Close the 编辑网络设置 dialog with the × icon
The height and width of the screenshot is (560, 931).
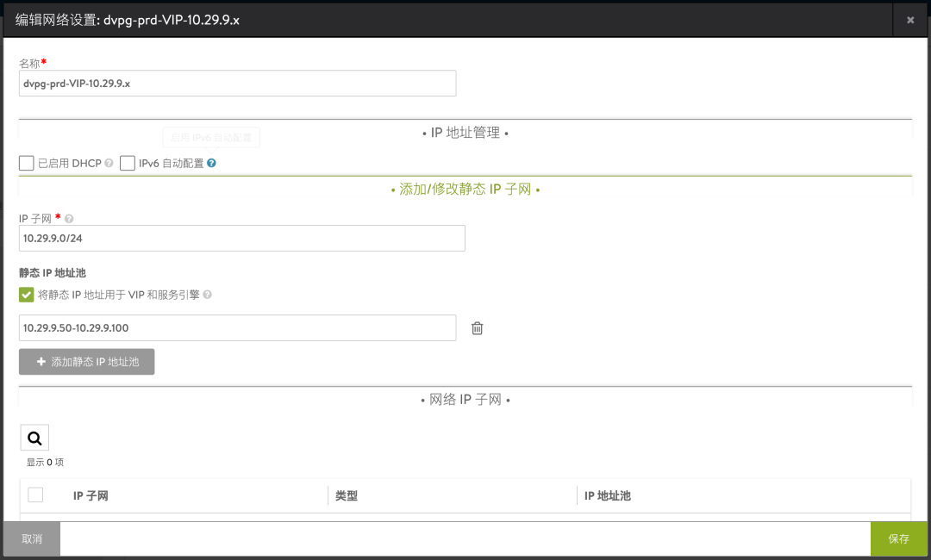(910, 19)
